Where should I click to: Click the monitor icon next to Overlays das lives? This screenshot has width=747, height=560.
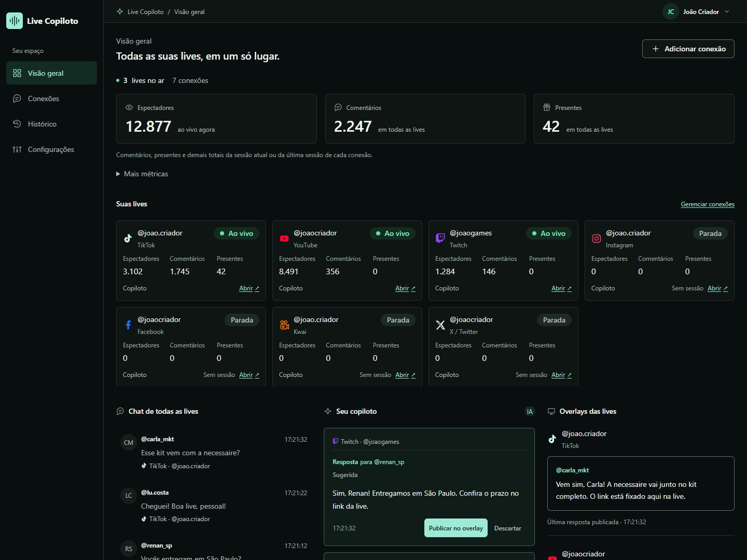[x=551, y=411]
